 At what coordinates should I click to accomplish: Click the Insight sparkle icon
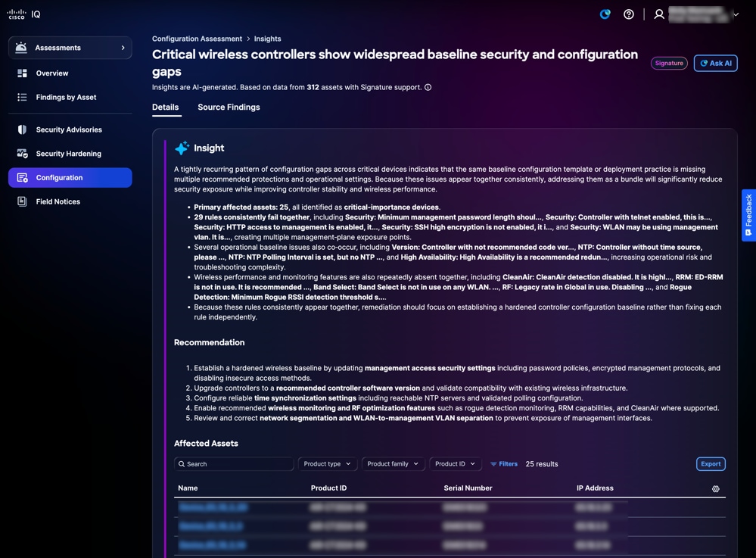pos(182,148)
